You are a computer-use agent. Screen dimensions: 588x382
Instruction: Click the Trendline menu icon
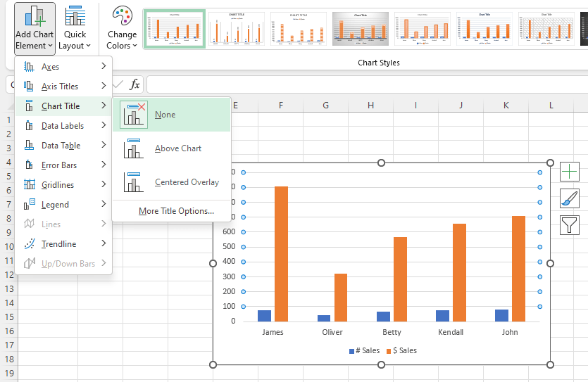click(x=30, y=244)
